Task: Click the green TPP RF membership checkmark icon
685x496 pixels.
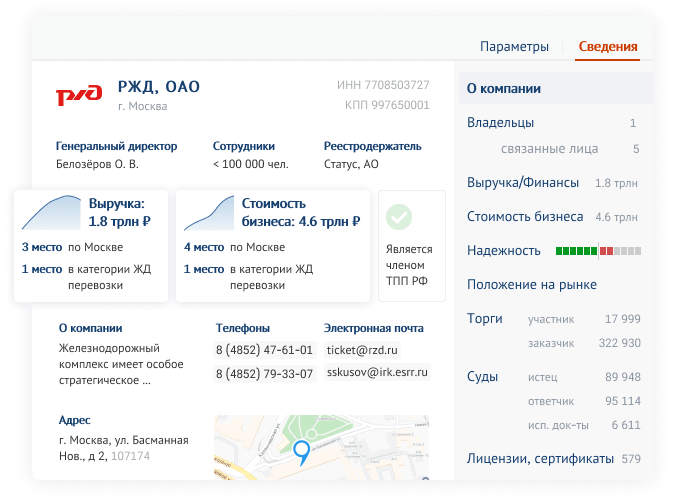Action: click(x=398, y=217)
